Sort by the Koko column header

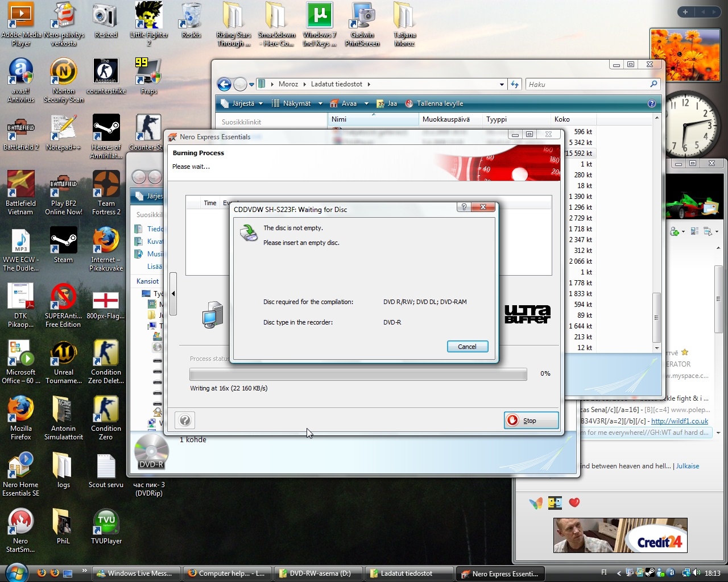(573, 119)
